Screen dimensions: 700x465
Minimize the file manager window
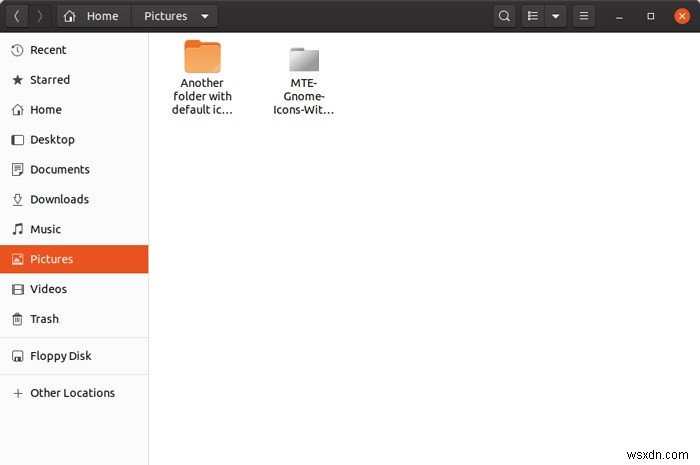(x=619, y=17)
